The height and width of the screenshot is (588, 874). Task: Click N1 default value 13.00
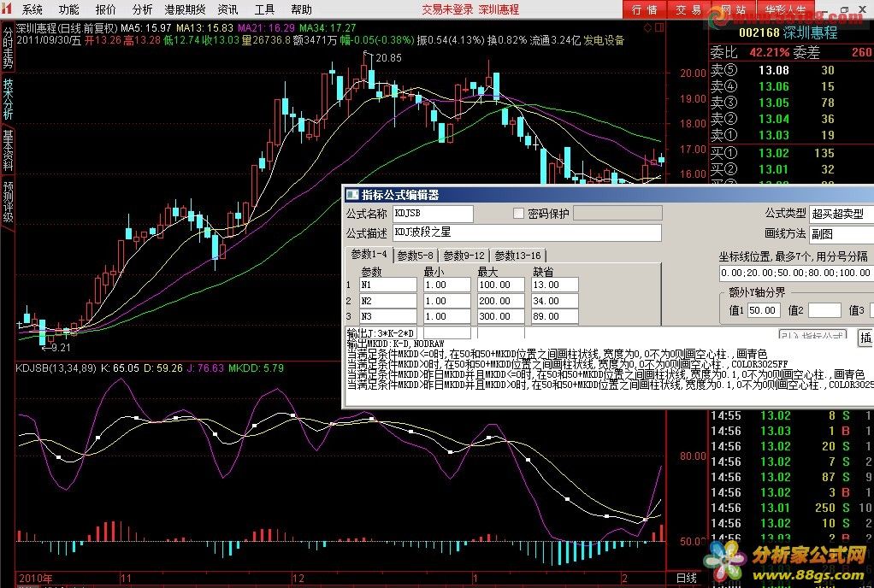(555, 285)
